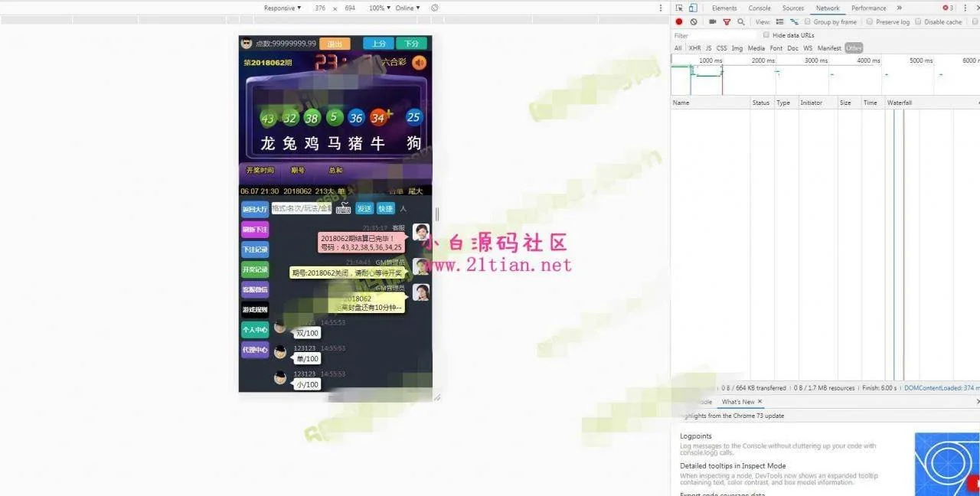Open the 100% zoom dropdown
This screenshot has width=980, height=496.
click(379, 8)
